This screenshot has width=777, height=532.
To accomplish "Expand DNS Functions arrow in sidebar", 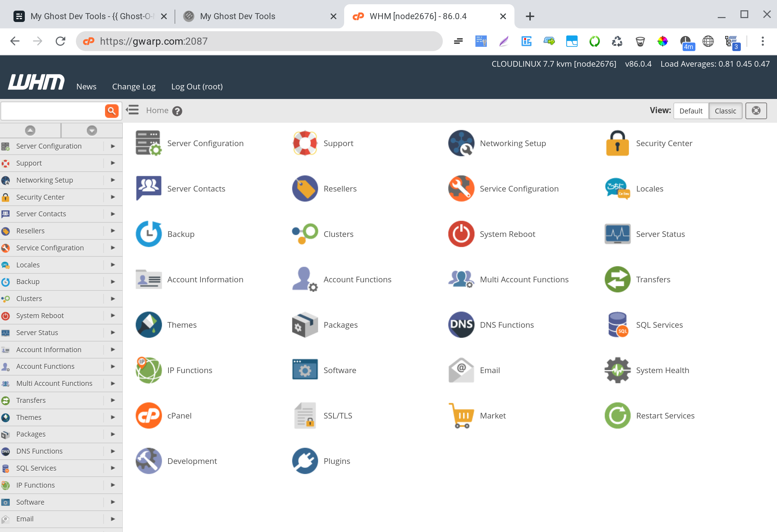I will point(113,451).
